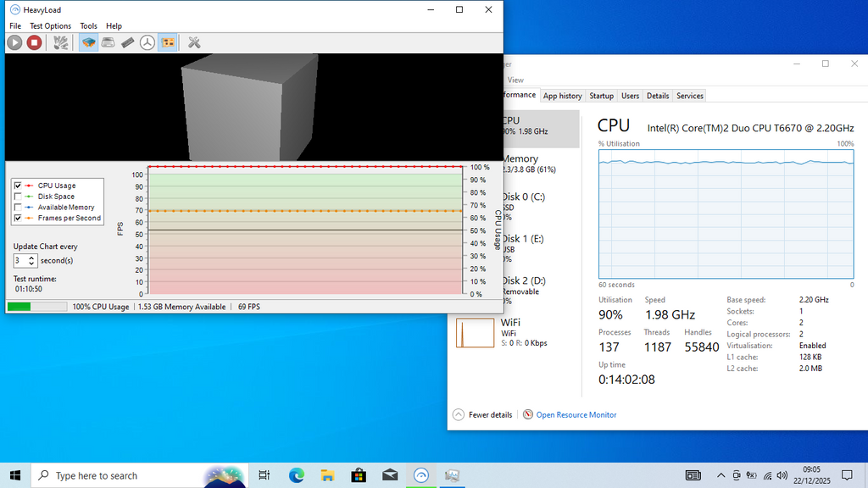Increase the update chart interval spinner
Image resolution: width=868 pixels, height=488 pixels.
tap(32, 258)
